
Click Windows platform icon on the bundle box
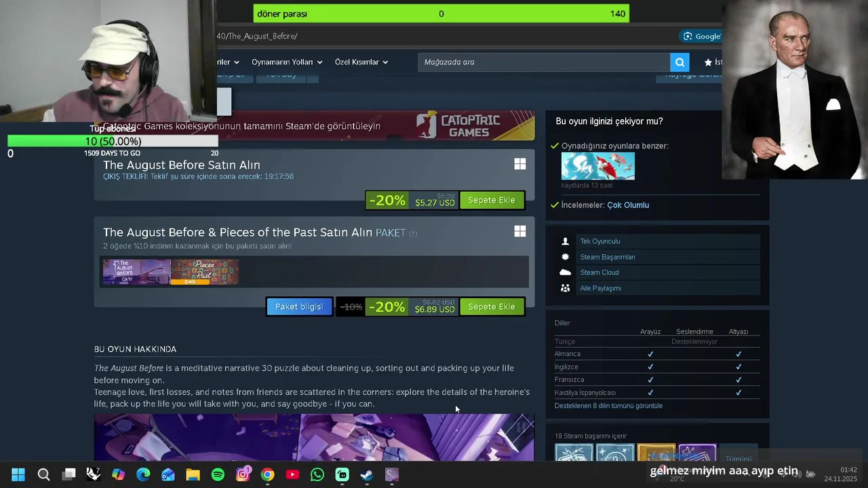pos(520,232)
